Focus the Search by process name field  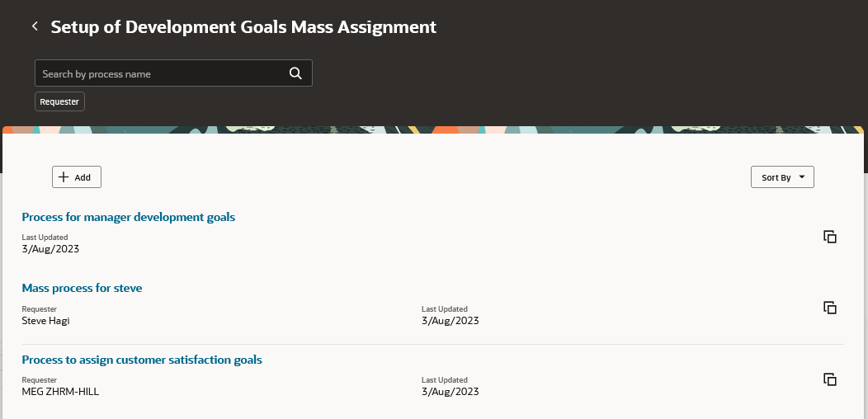[x=173, y=73]
